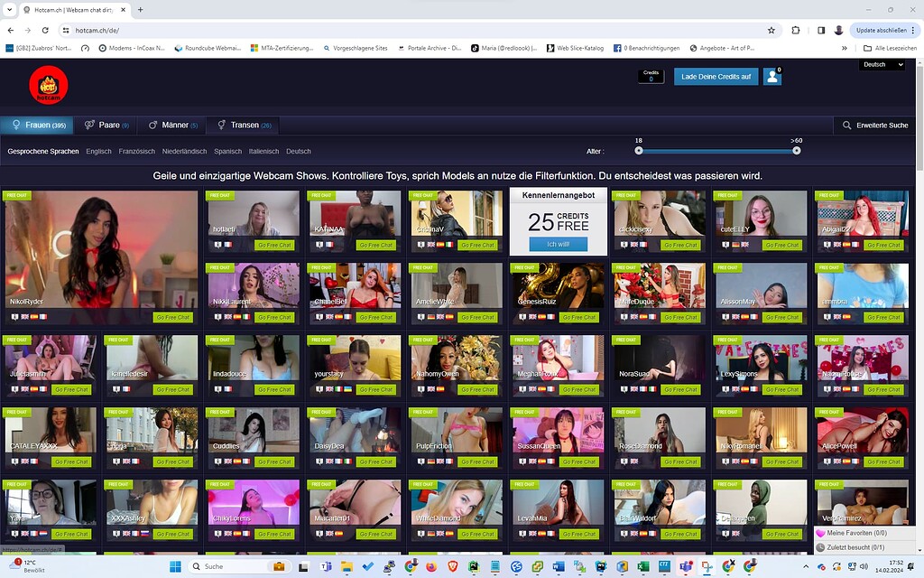Filter by Deutsch spoken language
Viewport: 924px width, 578px height.
[x=298, y=151]
